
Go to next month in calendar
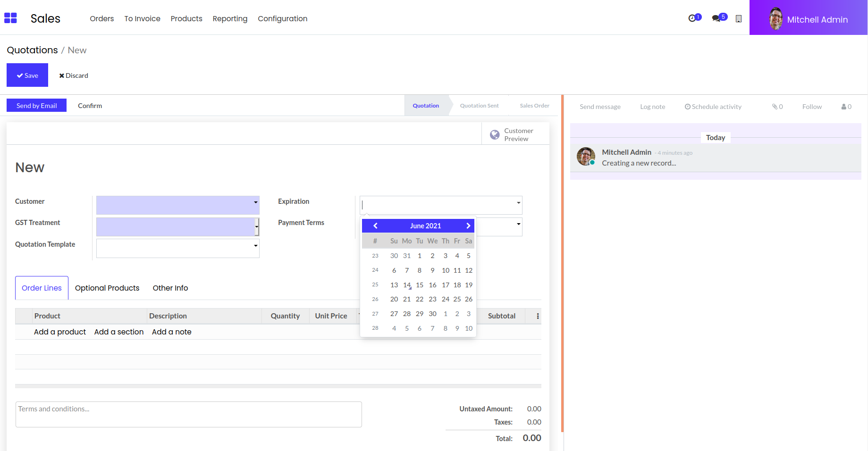coord(468,226)
